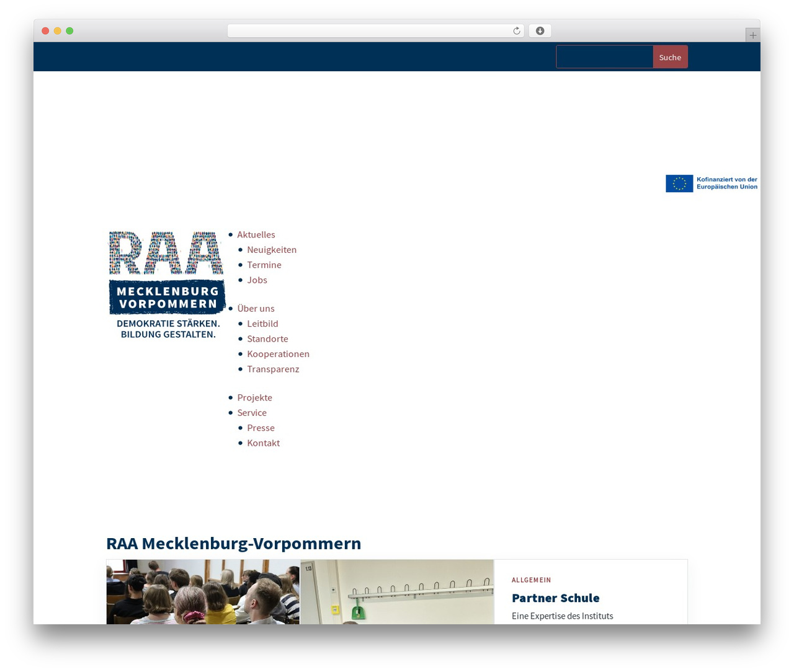Open the browser downloads icon

pyautogui.click(x=540, y=31)
